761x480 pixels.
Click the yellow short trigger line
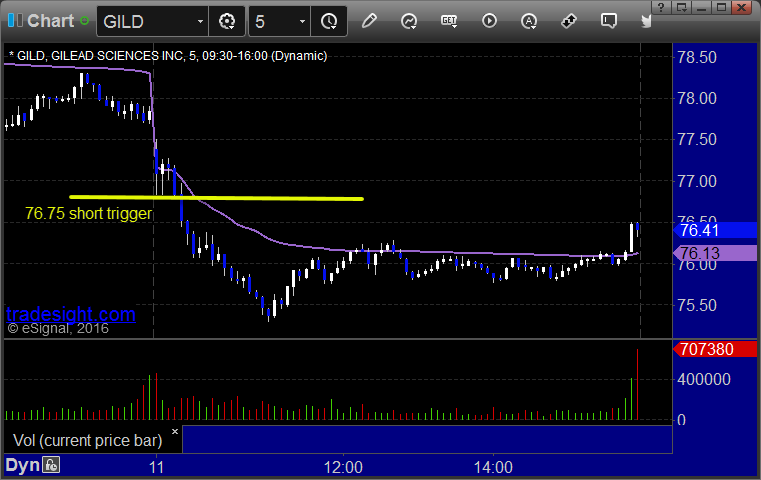[x=216, y=198]
